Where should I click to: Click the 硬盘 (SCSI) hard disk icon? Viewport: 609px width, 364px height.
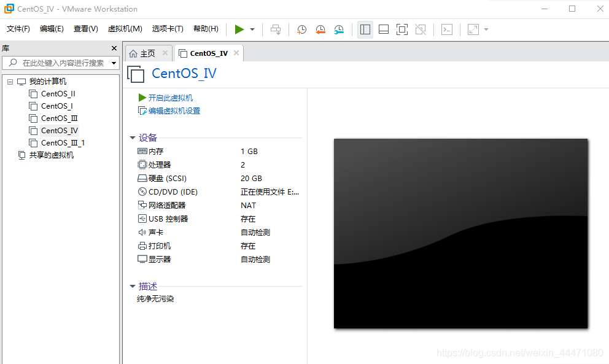pyautogui.click(x=142, y=178)
